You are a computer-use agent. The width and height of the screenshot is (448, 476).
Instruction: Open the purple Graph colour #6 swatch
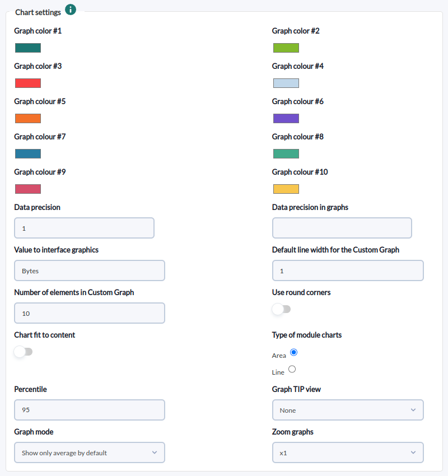click(x=286, y=118)
